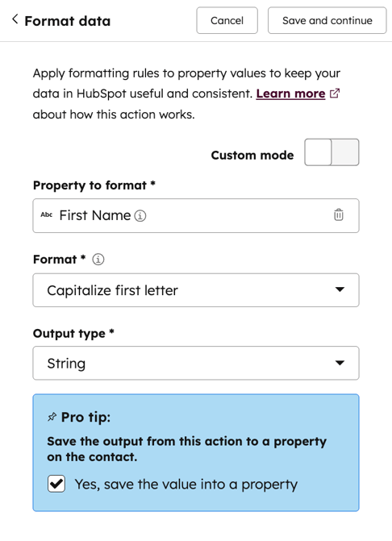Open the Learn more link
The width and height of the screenshot is (392, 541).
pyautogui.click(x=290, y=94)
